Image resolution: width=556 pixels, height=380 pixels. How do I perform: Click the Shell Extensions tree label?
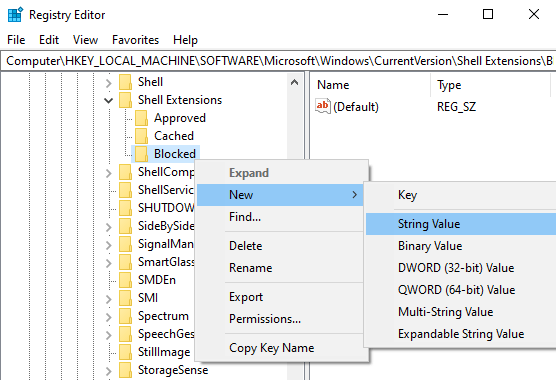coord(180,100)
